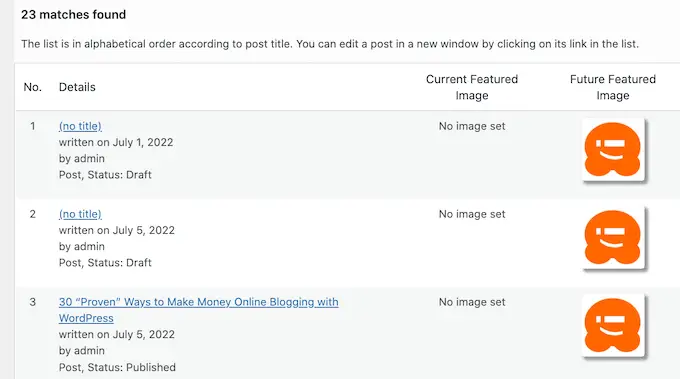Click the orange mascot thumbnail in row 3
The width and height of the screenshot is (680, 379).
[613, 325]
